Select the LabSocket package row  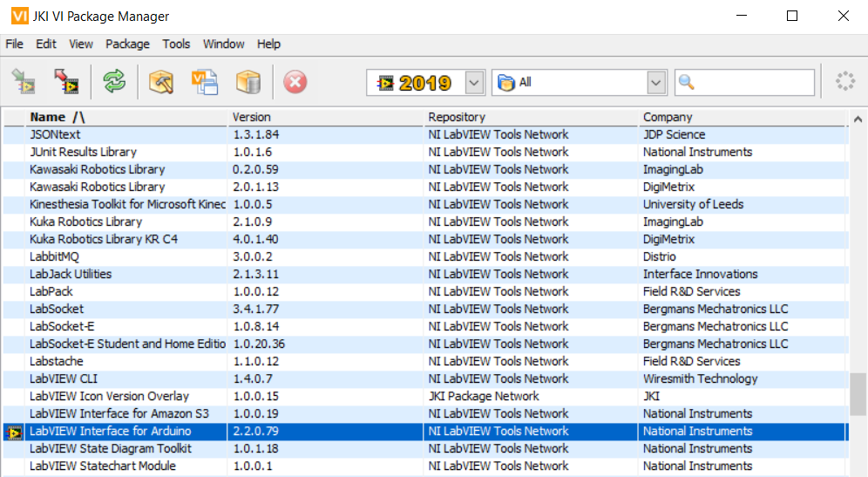coord(425,310)
